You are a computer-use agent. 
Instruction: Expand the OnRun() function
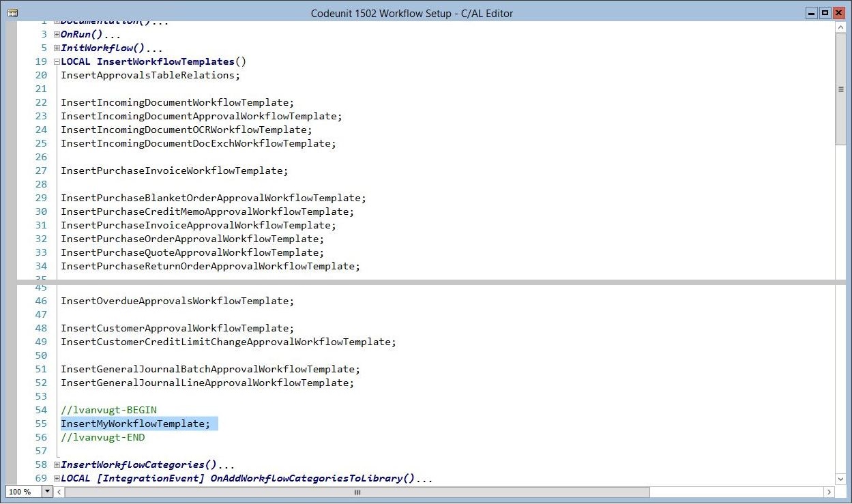click(x=57, y=34)
